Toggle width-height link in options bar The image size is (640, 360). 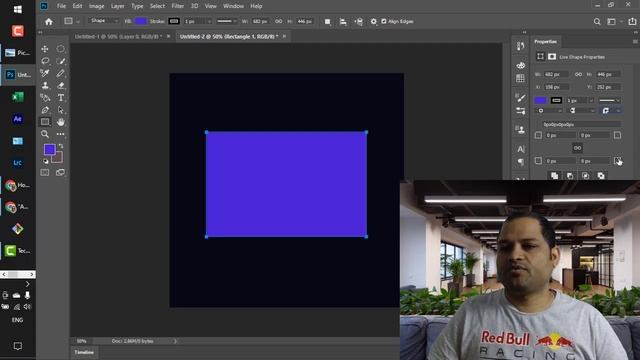click(278, 22)
